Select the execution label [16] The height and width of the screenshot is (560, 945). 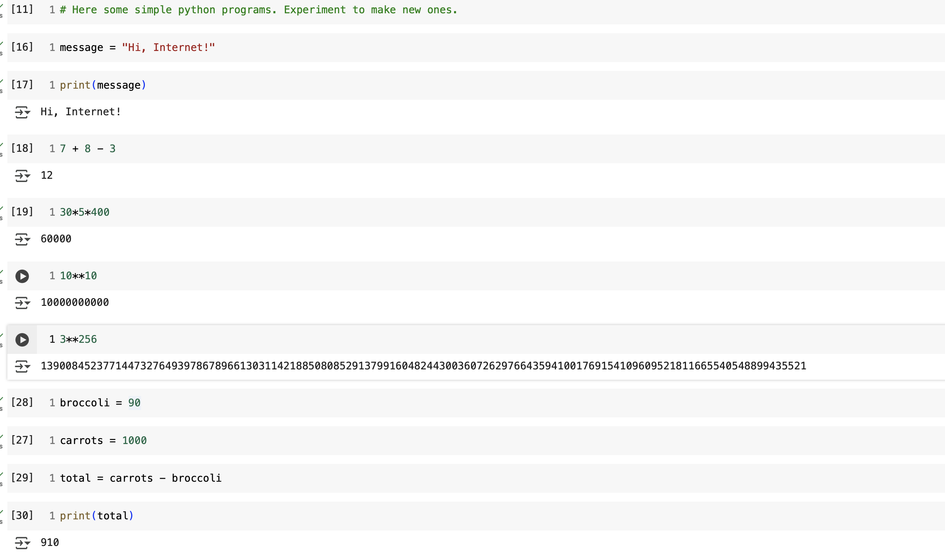point(21,47)
